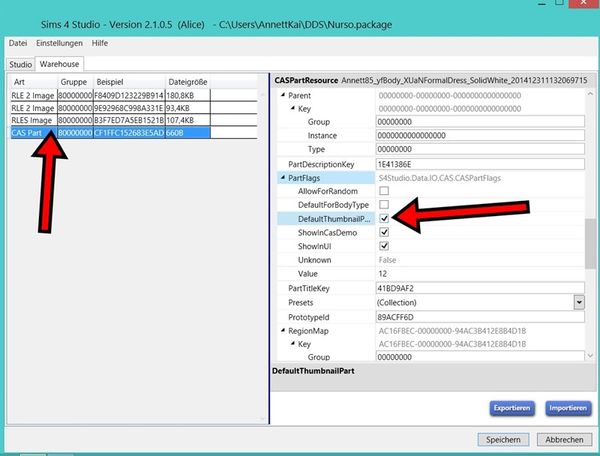This screenshot has width=600, height=456.
Task: Open the Einstellungen menu
Action: pyautogui.click(x=59, y=44)
